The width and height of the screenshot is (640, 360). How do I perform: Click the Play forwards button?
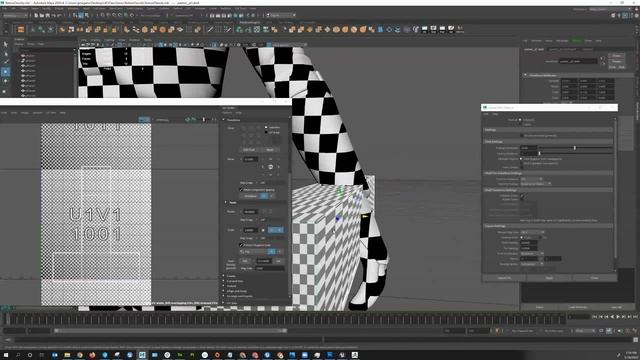tap(618, 317)
